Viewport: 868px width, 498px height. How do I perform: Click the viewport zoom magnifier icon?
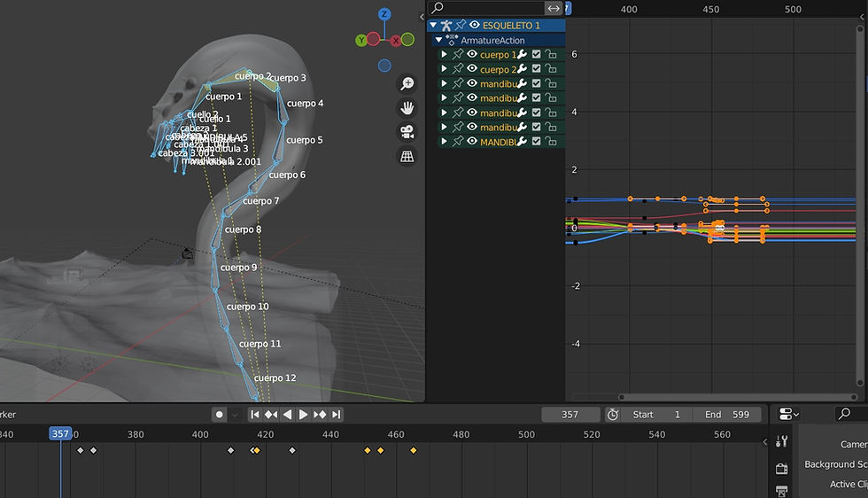pyautogui.click(x=407, y=83)
